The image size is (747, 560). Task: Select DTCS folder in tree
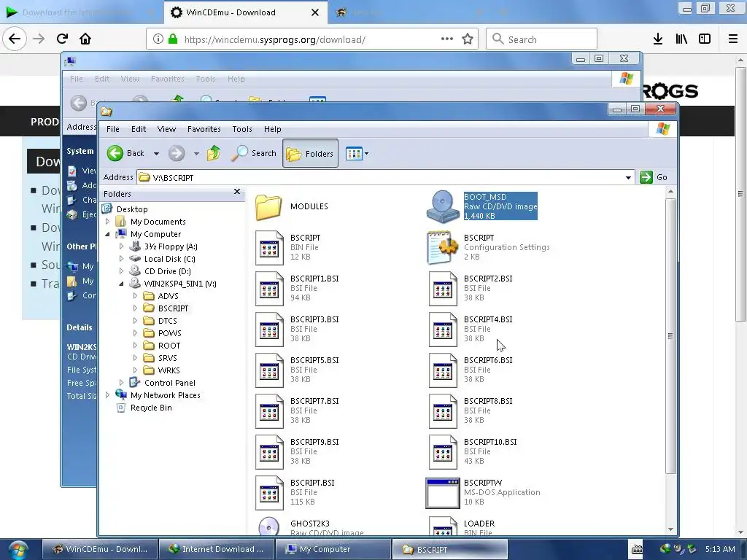(167, 321)
